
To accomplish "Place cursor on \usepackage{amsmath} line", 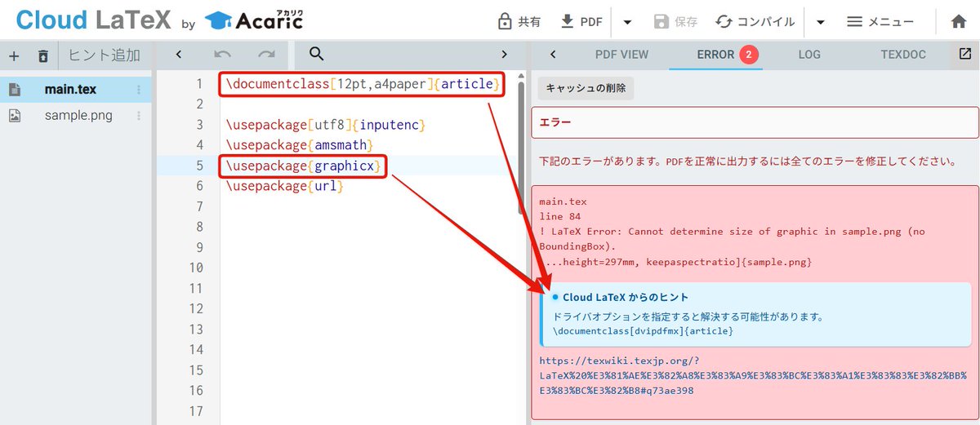I will pyautogui.click(x=299, y=145).
